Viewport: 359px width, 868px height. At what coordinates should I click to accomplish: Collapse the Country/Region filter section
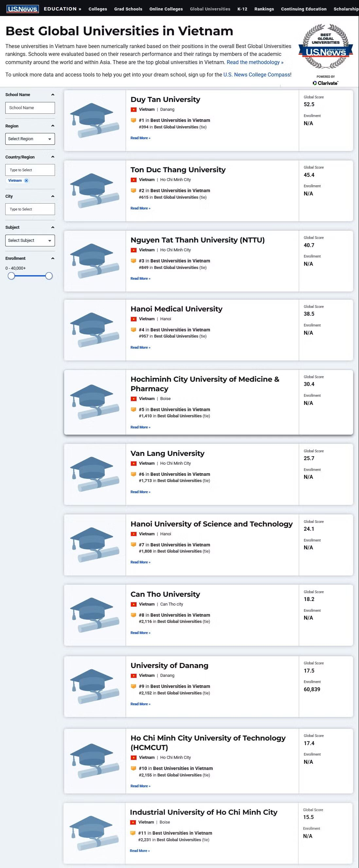point(53,157)
